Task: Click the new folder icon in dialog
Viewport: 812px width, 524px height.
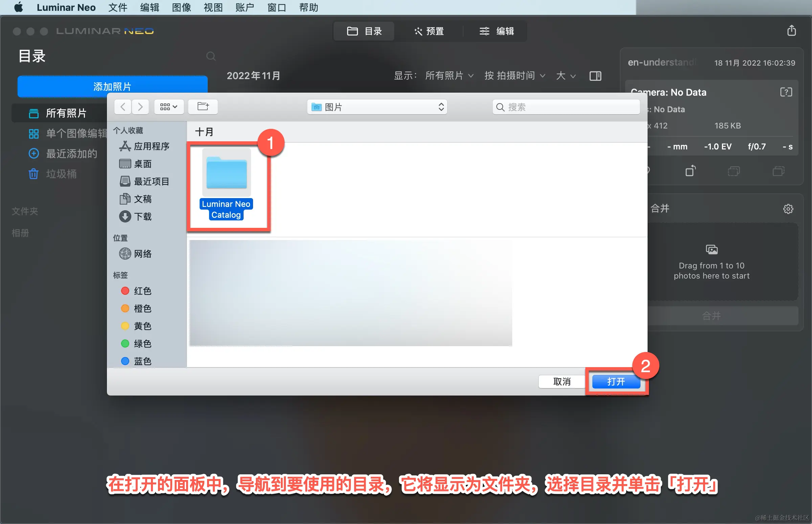Action: (203, 107)
